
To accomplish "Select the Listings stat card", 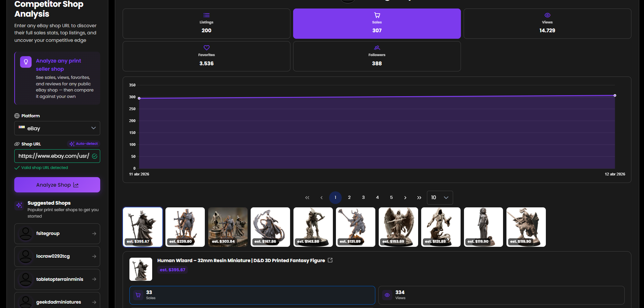I will click(x=206, y=23).
